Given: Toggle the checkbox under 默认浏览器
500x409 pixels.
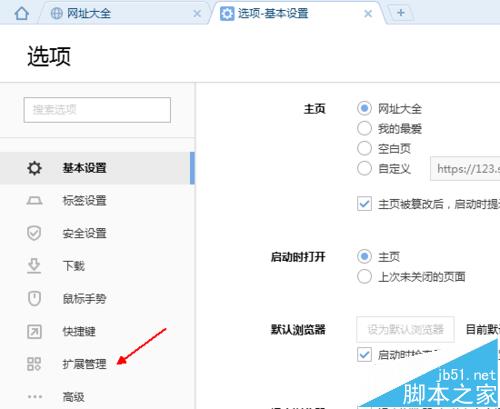Looking at the screenshot, I should pyautogui.click(x=364, y=355).
